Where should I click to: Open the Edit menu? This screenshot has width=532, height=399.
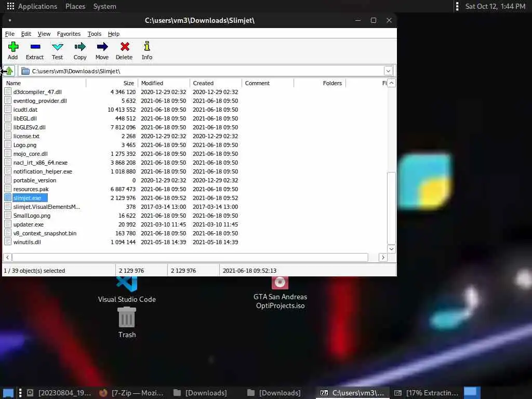[26, 34]
